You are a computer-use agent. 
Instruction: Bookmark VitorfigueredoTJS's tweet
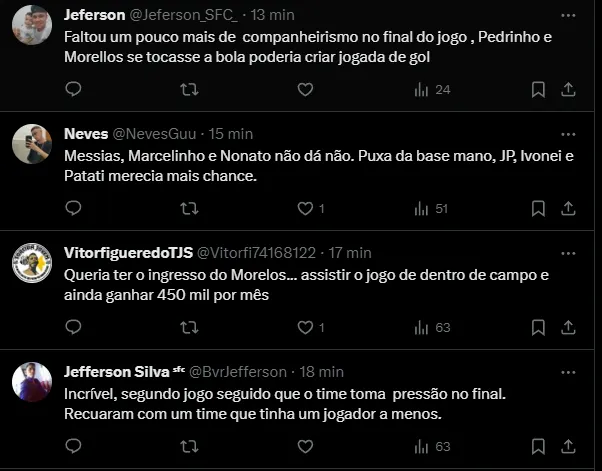point(538,327)
